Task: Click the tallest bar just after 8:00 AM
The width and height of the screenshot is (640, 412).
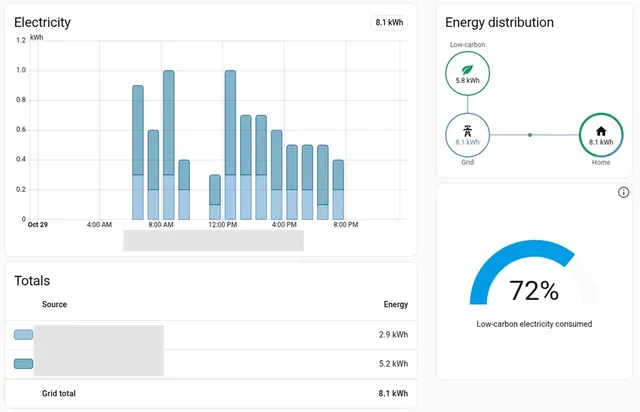Action: (169, 145)
